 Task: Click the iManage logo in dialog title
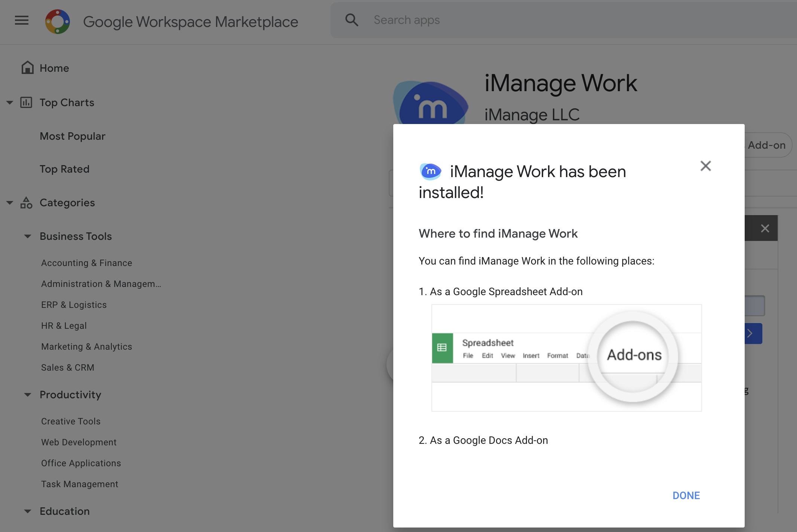click(x=430, y=171)
